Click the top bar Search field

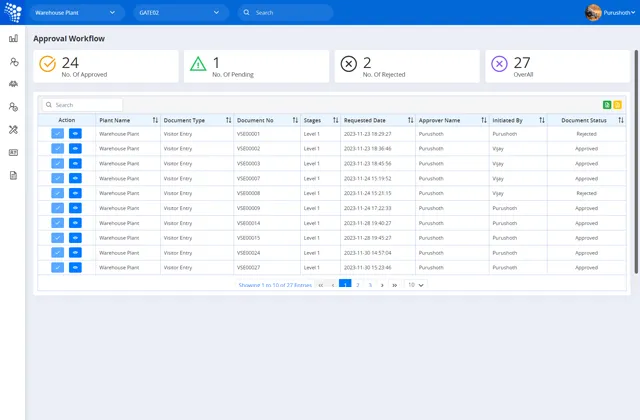285,13
